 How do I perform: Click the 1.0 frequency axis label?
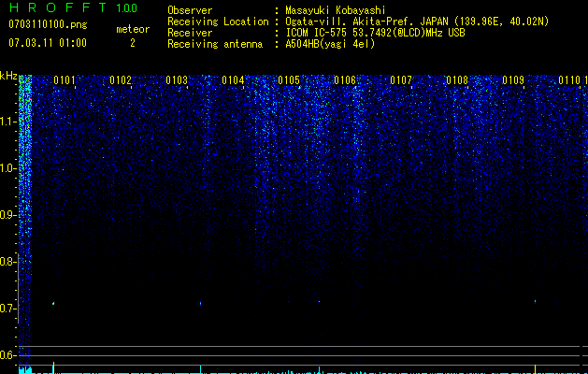[x=7, y=168]
